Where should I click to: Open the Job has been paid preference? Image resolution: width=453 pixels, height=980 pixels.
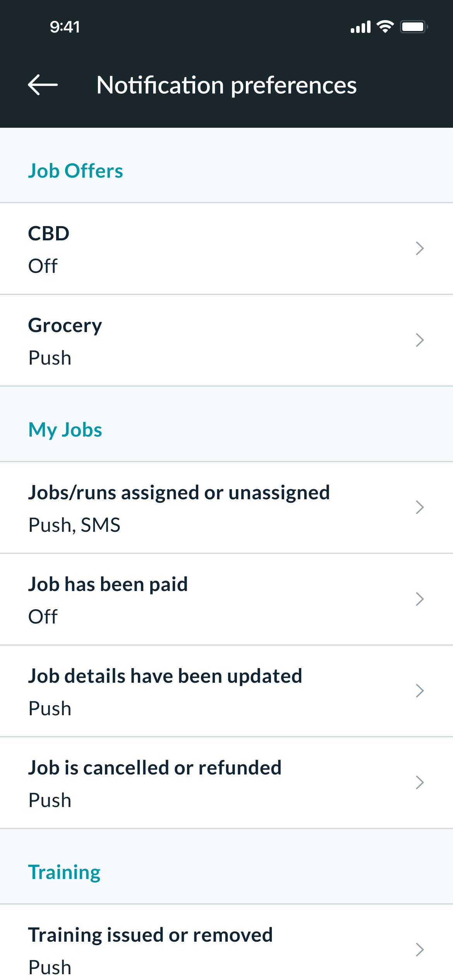(194, 600)
